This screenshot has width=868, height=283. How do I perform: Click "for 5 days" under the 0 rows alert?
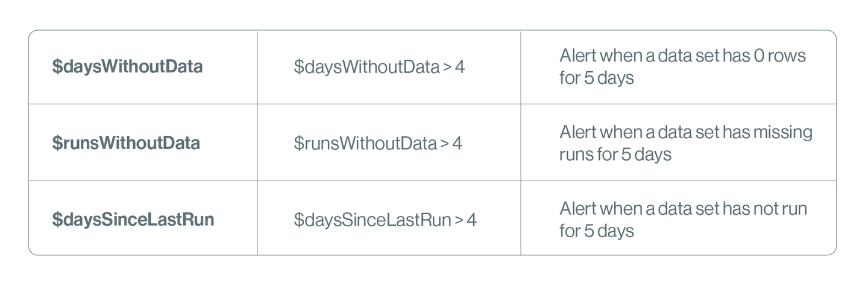pyautogui.click(x=597, y=78)
